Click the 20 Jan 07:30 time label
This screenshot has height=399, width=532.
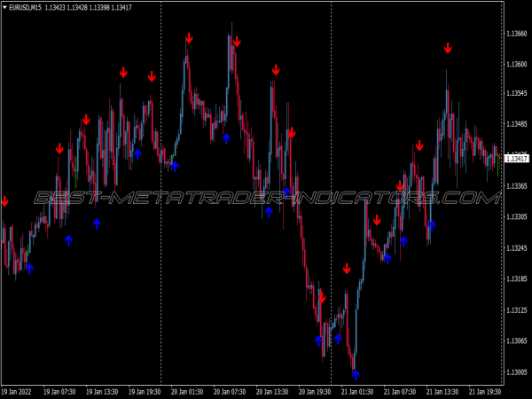click(230, 392)
